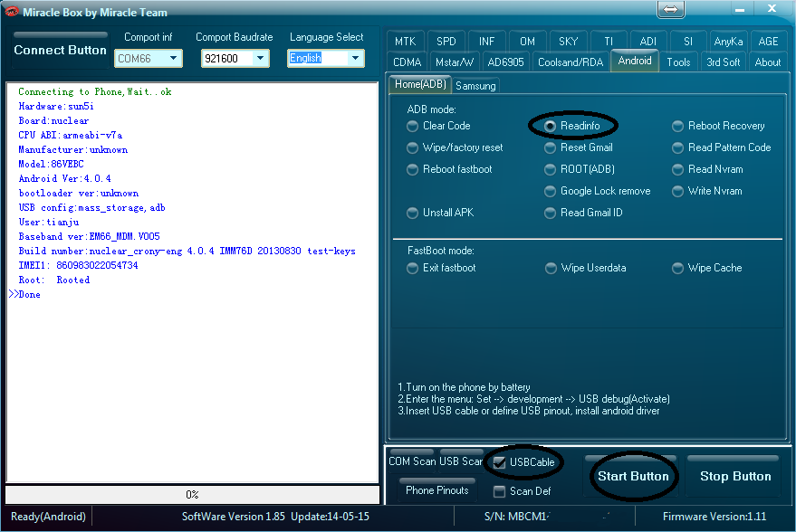The image size is (796, 532).
Task: Switch to the TI tab
Action: [x=609, y=42]
